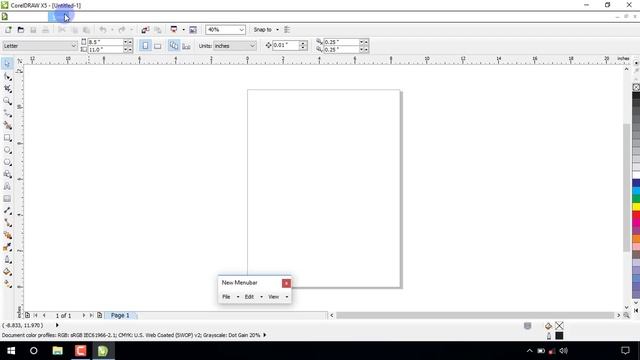Viewport: 640px width, 360px height.
Task: Click the page height 11.0" field
Action: (x=105, y=49)
